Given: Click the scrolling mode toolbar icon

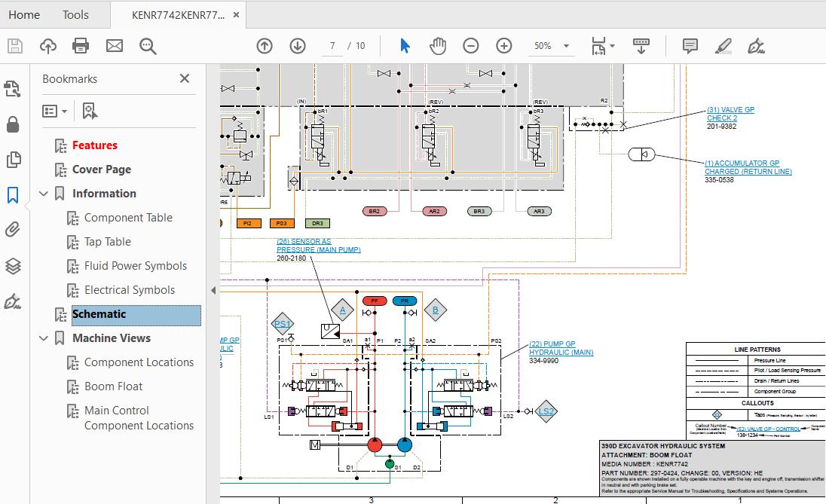Looking at the screenshot, I should tap(641, 46).
